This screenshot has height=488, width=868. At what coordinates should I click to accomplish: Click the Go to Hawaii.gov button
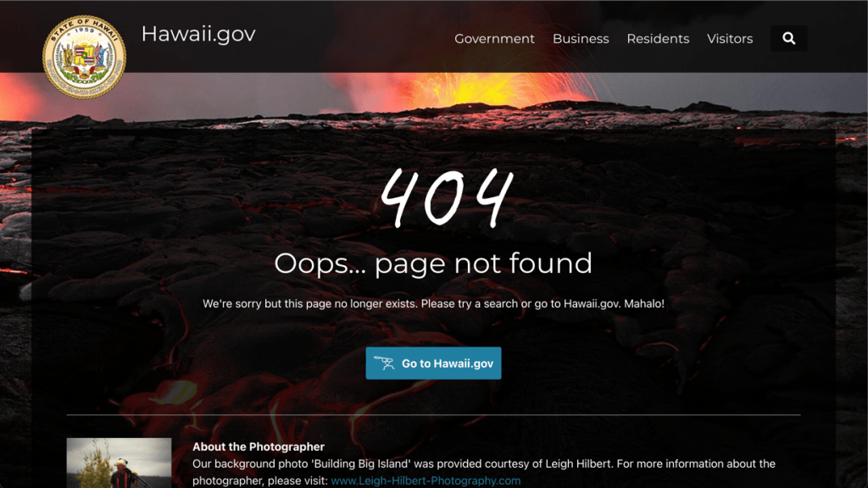(433, 363)
